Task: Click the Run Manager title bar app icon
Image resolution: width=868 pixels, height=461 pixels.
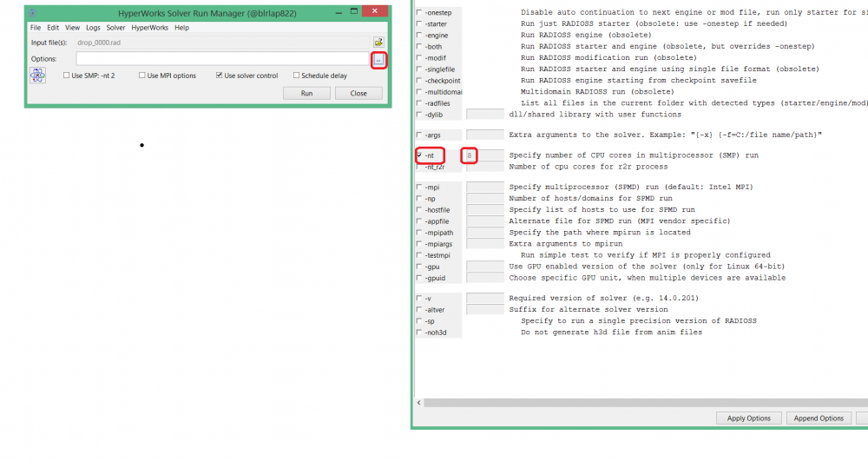Action: click(x=33, y=13)
